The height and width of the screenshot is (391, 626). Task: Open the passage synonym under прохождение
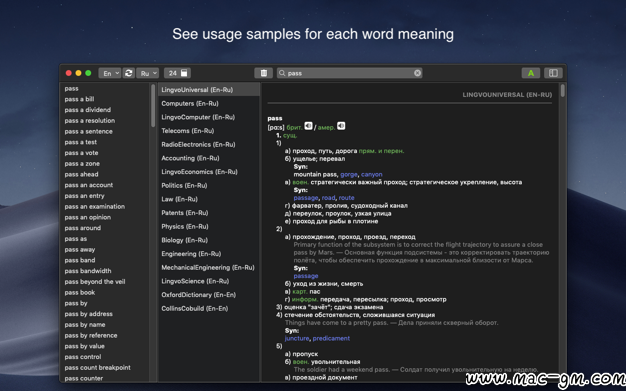(x=306, y=276)
